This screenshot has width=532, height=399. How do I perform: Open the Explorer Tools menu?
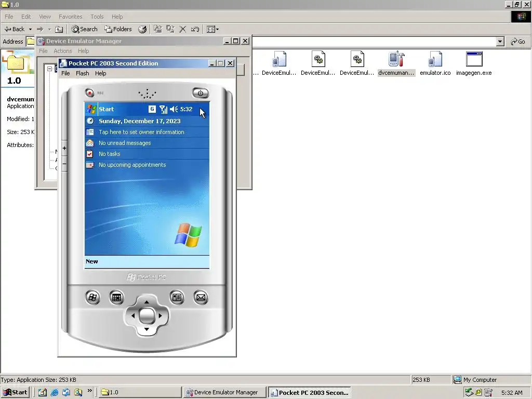tap(97, 17)
